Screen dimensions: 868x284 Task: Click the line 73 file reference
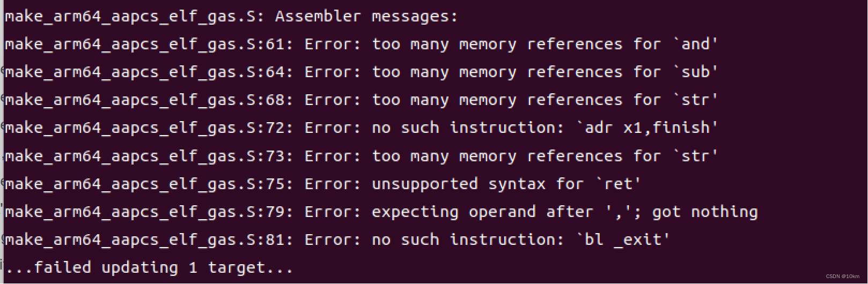click(x=149, y=156)
